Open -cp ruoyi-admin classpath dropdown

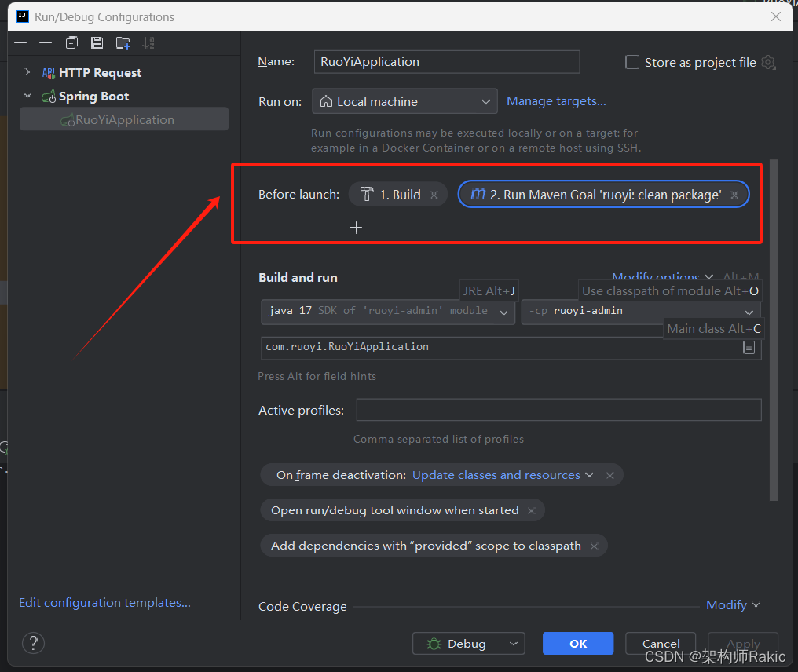click(x=641, y=312)
